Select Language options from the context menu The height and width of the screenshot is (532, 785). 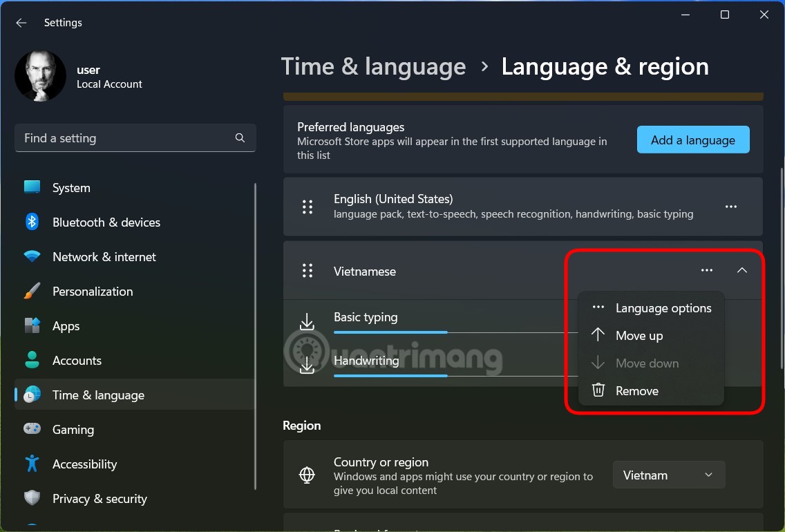point(663,308)
